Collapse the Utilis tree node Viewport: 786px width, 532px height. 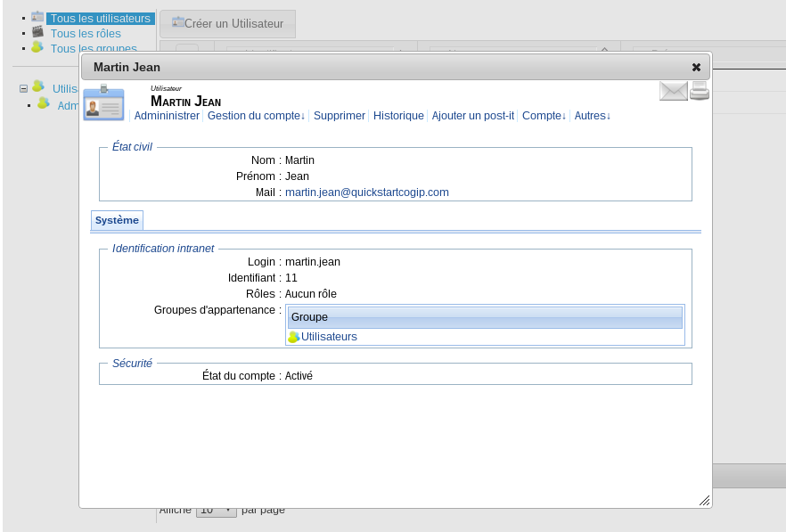pyautogui.click(x=23, y=89)
